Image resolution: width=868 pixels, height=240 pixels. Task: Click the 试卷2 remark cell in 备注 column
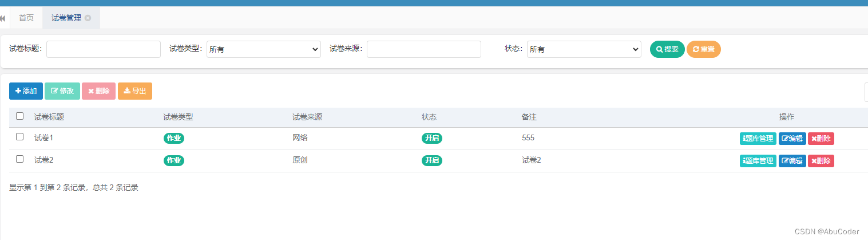(x=532, y=160)
